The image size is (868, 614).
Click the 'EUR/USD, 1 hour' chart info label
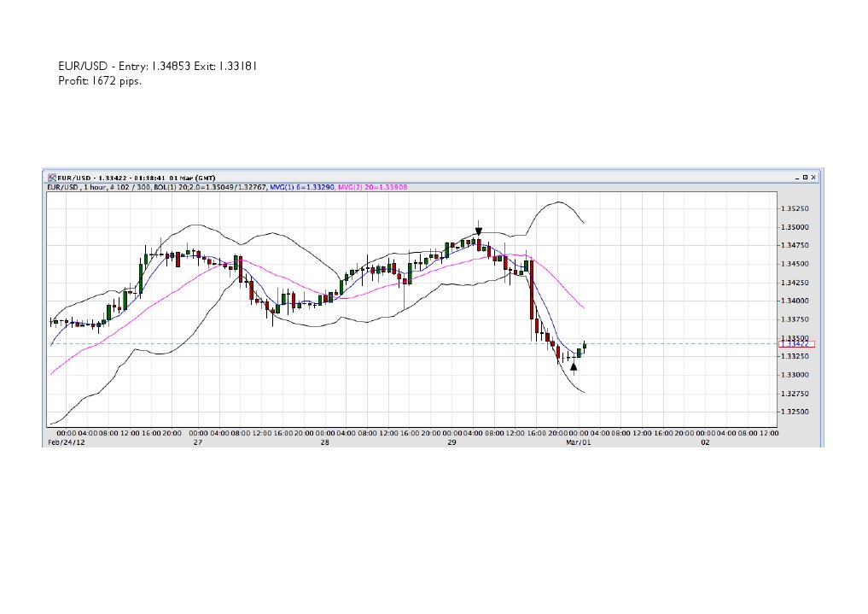[x=77, y=188]
